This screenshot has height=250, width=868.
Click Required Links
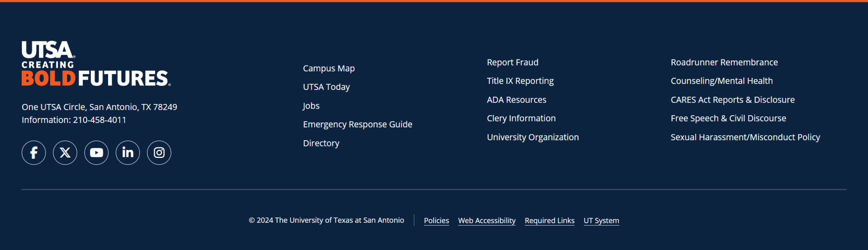(x=550, y=221)
